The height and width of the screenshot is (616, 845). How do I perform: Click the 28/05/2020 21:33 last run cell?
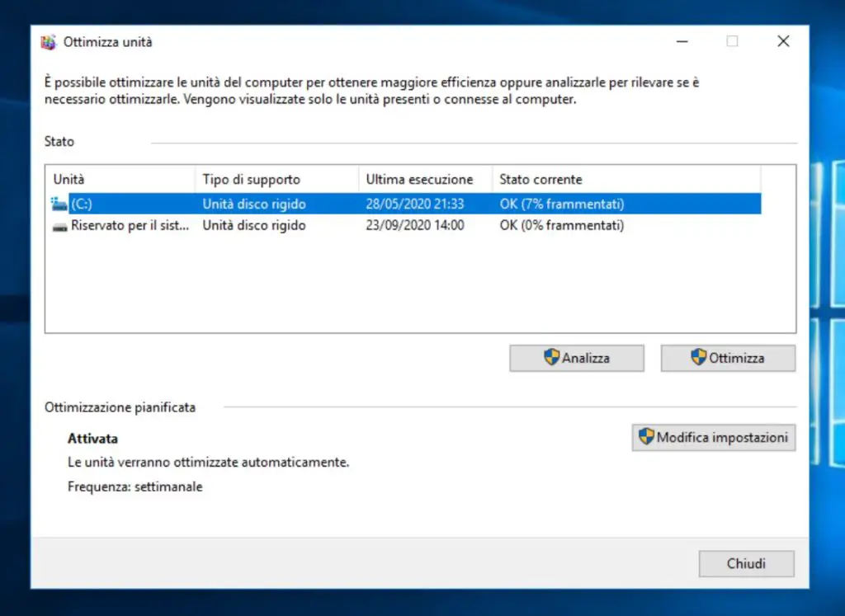(x=414, y=204)
